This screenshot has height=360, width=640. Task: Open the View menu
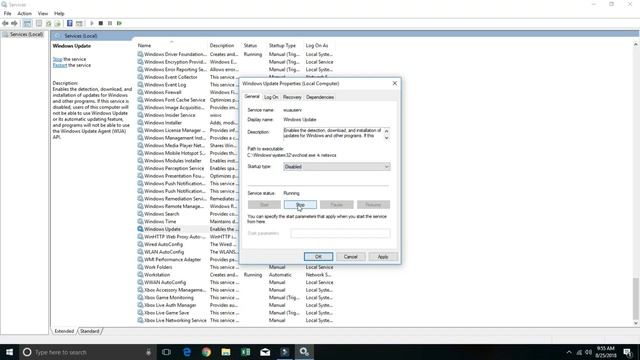(43, 13)
